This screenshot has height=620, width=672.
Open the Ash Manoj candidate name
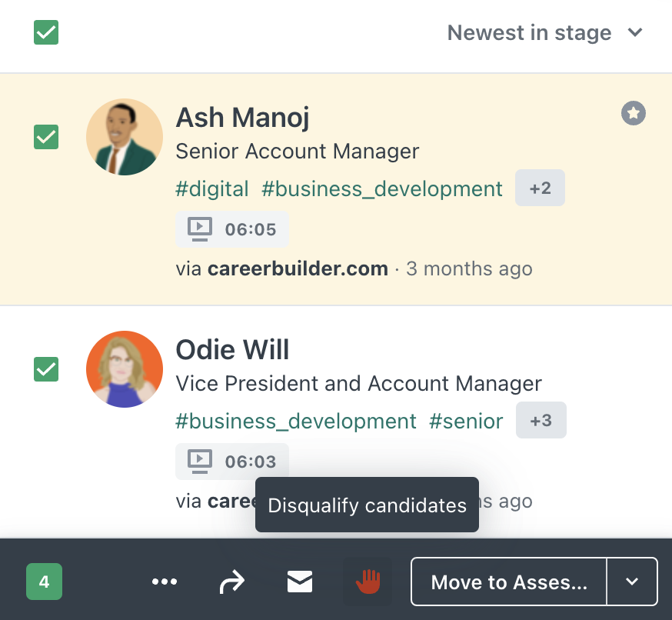pyautogui.click(x=242, y=118)
